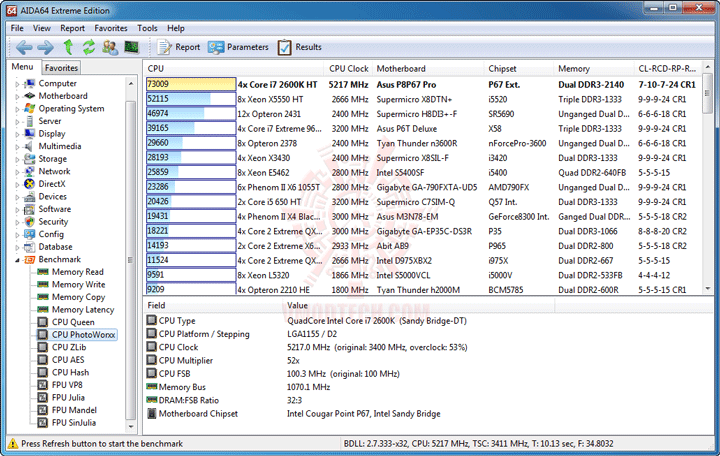Open the Favorites menu

click(111, 28)
